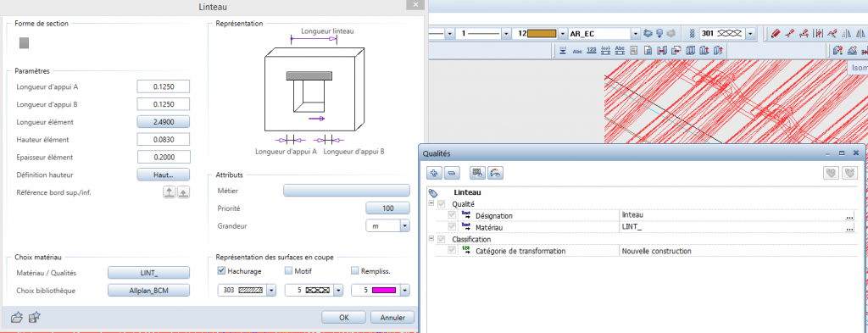Viewport: 868px width, 333px height.
Task: Click the vertical chain icon beside 301 hatching
Action: click(x=692, y=34)
